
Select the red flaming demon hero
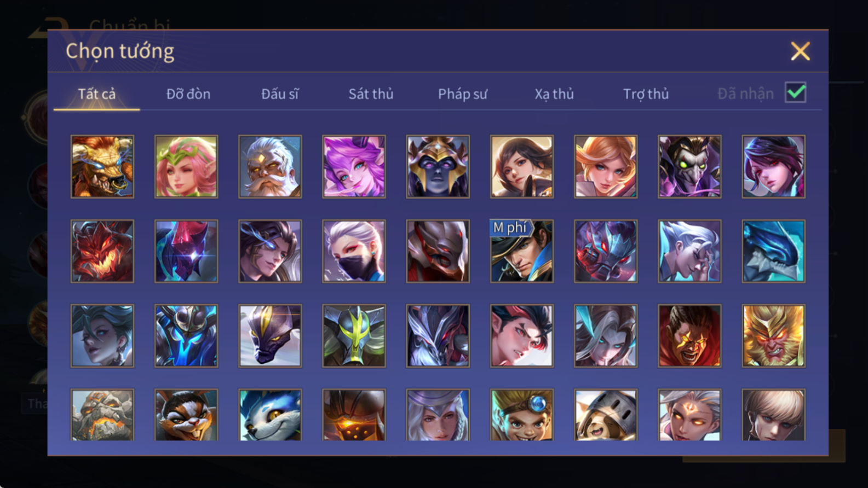click(x=102, y=251)
